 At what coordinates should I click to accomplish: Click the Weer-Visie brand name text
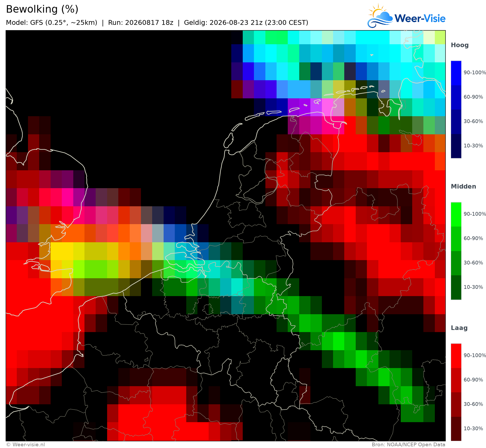click(x=420, y=18)
